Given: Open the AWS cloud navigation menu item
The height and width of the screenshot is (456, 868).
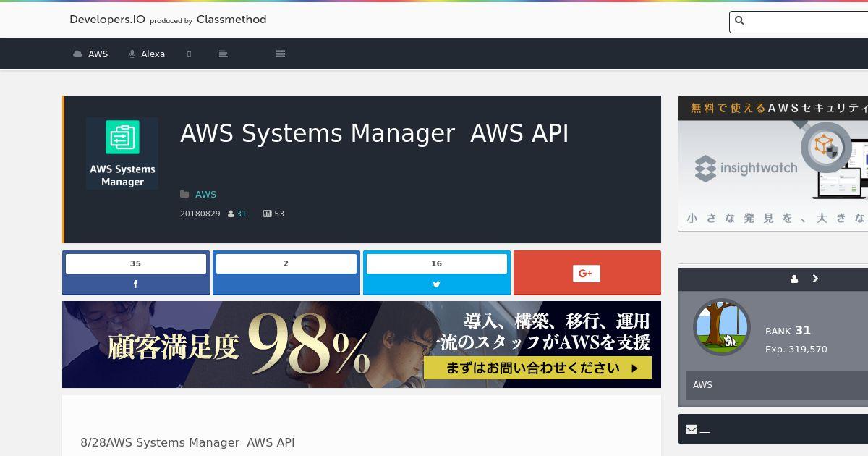Looking at the screenshot, I should click(90, 54).
